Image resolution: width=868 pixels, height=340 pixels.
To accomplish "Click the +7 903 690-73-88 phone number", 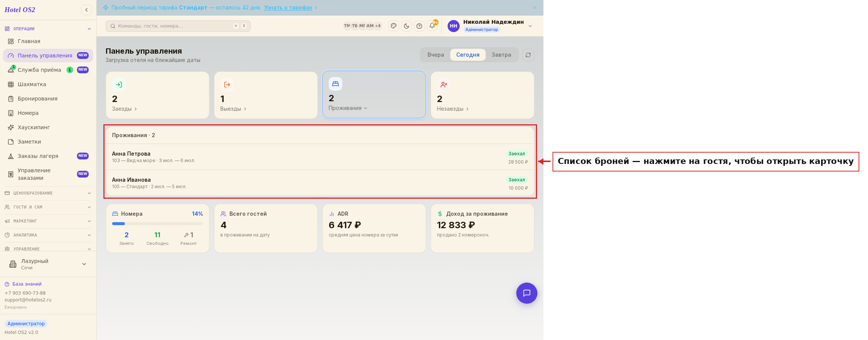I will [x=25, y=293].
